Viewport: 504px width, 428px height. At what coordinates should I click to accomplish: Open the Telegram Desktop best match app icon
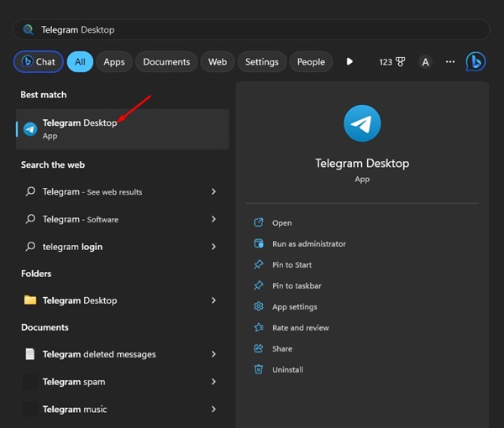tap(30, 129)
